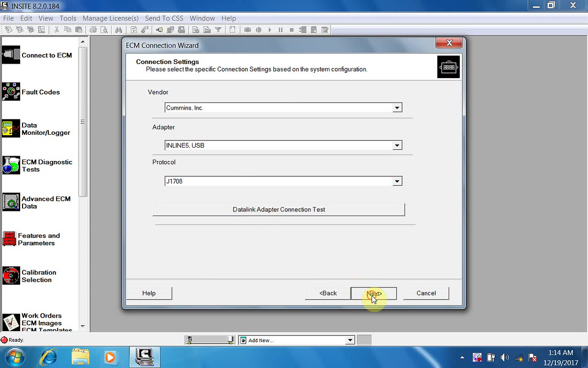The width and height of the screenshot is (588, 368).
Task: Cancel the ECM Connection Wizard
Action: click(426, 293)
